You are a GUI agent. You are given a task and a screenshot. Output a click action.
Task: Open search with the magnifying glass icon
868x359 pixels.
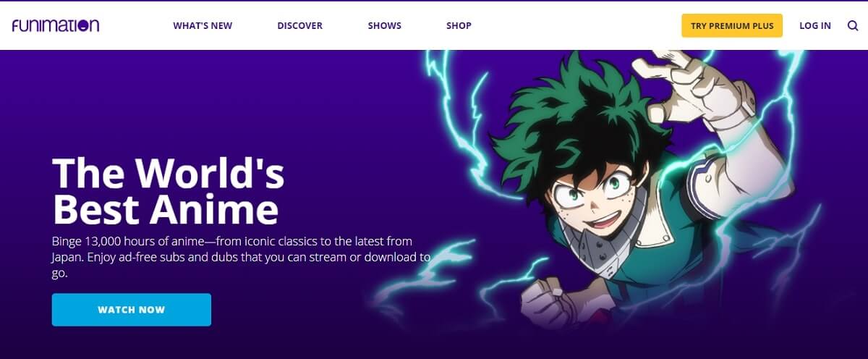853,25
